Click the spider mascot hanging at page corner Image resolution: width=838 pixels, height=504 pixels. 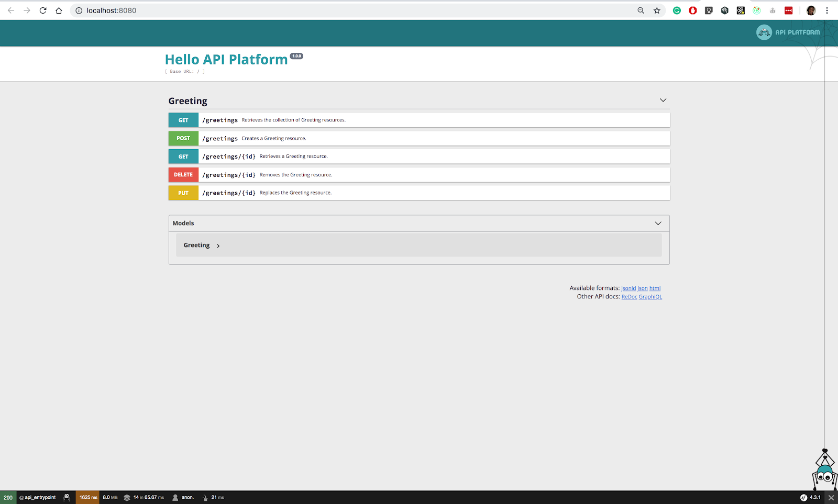coord(824,469)
